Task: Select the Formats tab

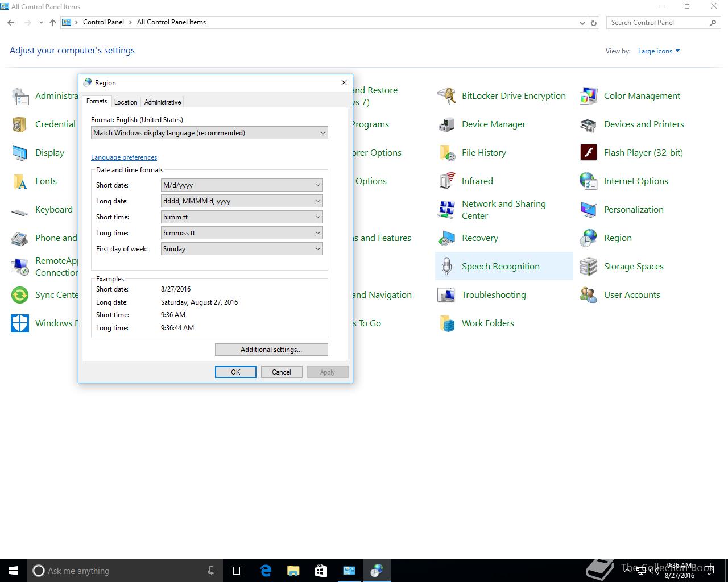Action: coord(97,101)
